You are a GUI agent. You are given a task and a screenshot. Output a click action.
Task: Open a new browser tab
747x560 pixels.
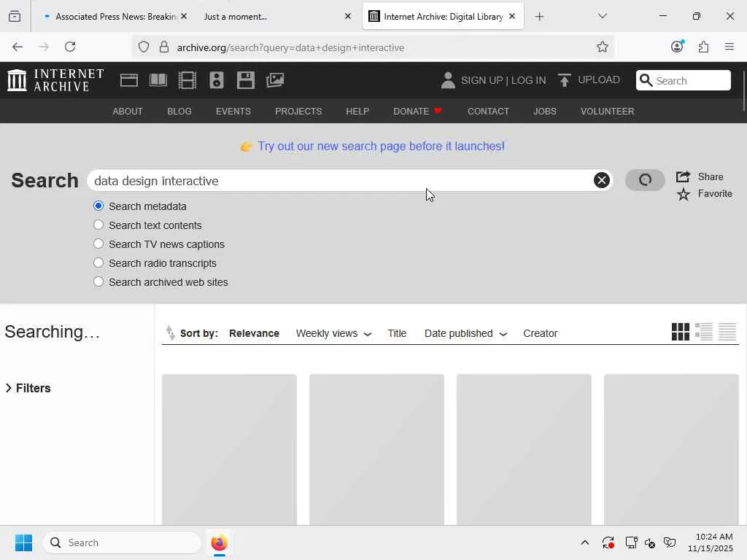(x=539, y=17)
